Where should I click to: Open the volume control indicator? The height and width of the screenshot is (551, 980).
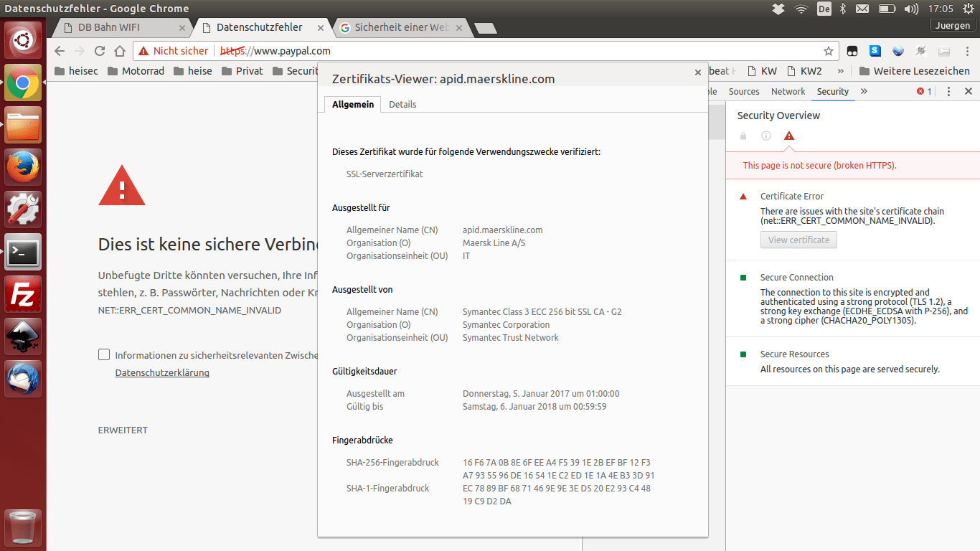point(912,9)
